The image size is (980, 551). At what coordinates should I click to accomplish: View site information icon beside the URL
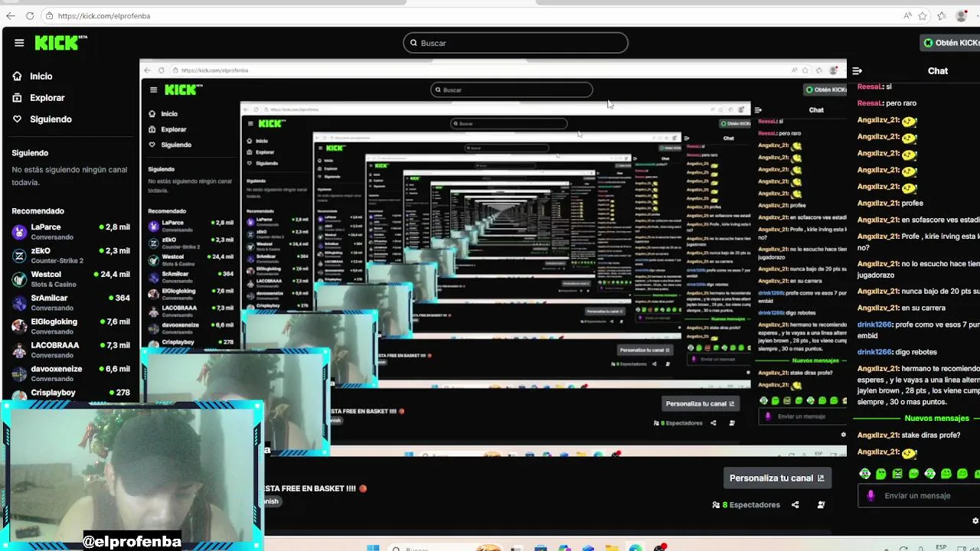(49, 15)
